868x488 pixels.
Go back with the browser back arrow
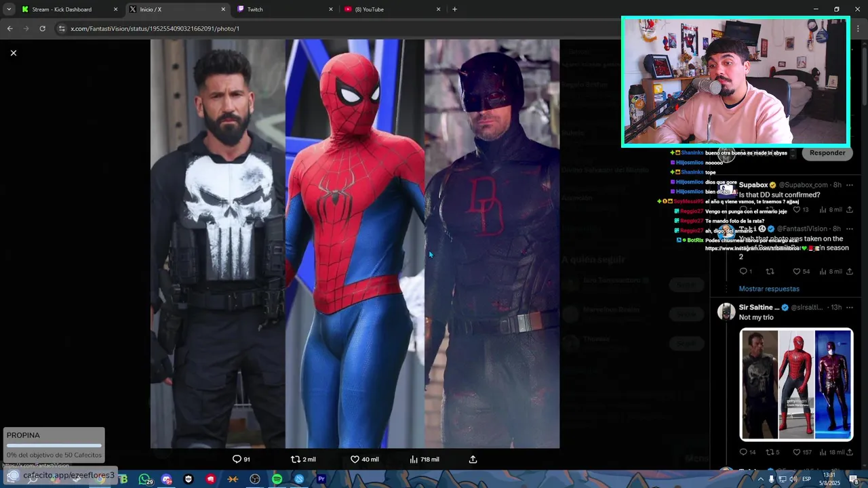click(9, 28)
